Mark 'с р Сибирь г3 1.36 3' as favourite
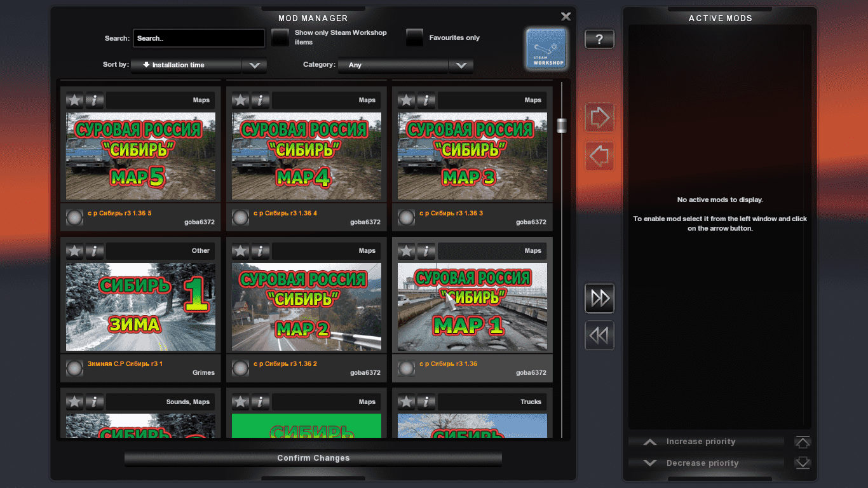 [x=407, y=100]
